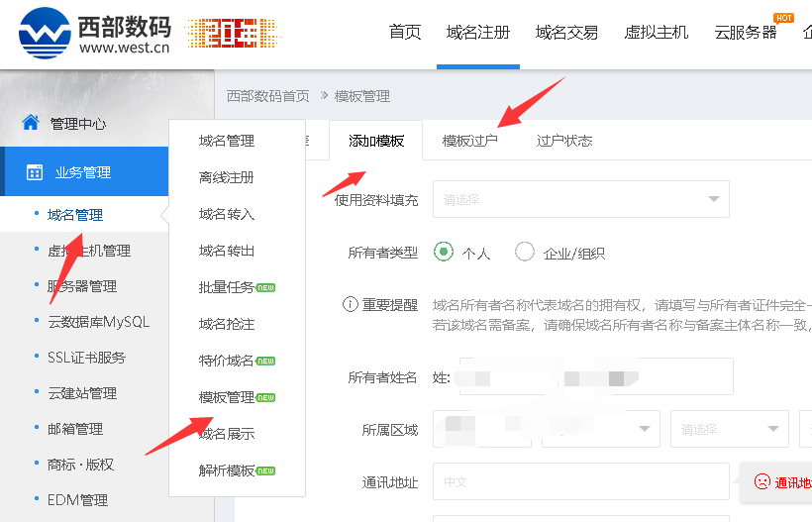Image resolution: width=812 pixels, height=522 pixels.
Task: Switch to the 过户状态 tab
Action: pos(564,141)
